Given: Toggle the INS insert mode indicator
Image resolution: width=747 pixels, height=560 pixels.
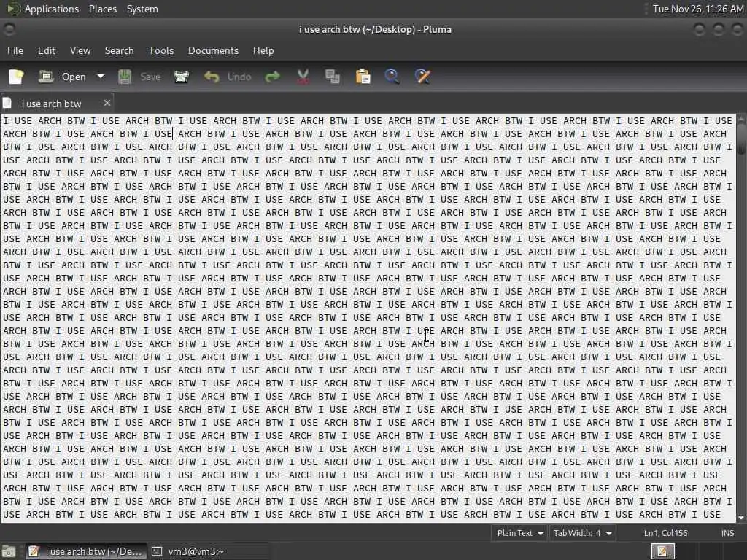Looking at the screenshot, I should (x=727, y=533).
